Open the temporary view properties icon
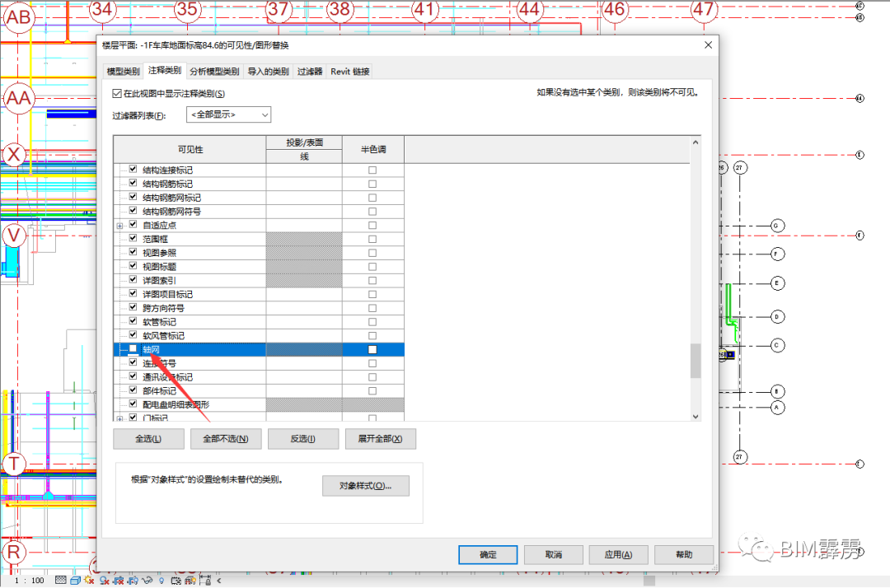The image size is (890, 588). click(x=176, y=581)
